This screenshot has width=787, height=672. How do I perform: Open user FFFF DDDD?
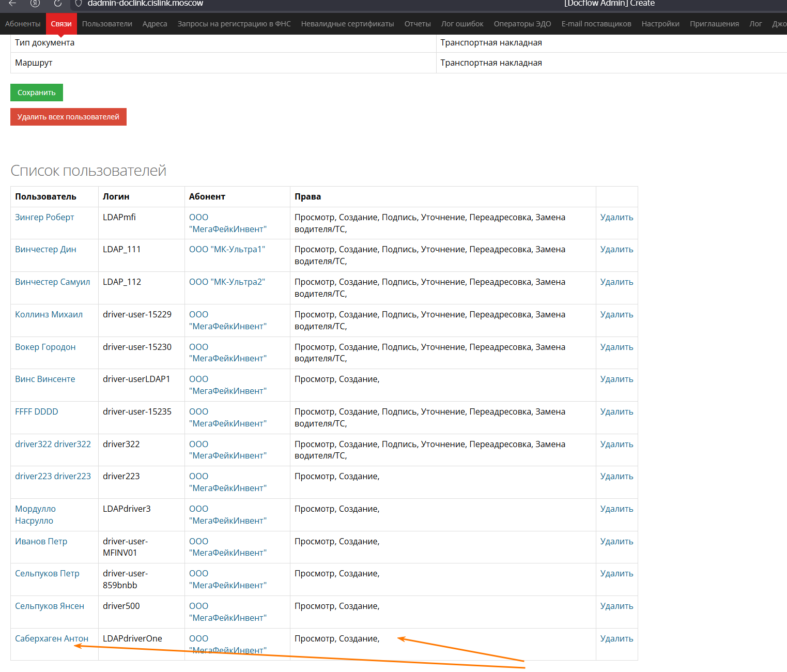tap(37, 411)
